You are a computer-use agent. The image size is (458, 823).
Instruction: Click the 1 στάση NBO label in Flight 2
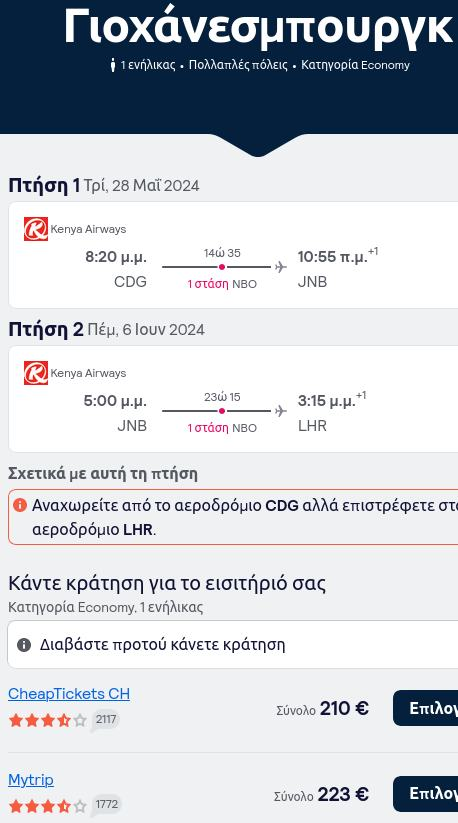[x=222, y=428]
